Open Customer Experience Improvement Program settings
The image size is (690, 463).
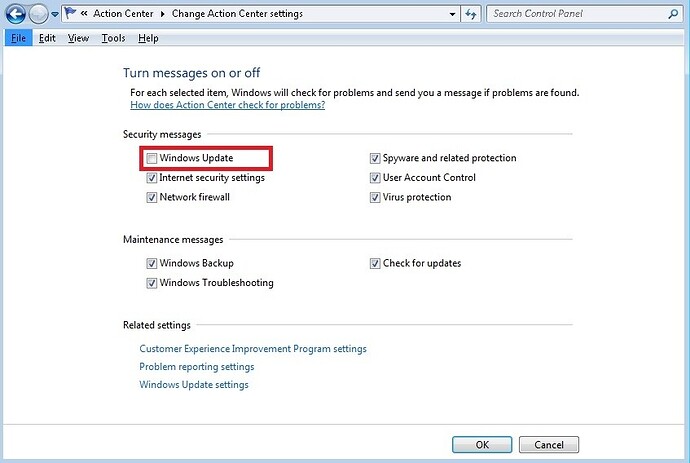253,349
